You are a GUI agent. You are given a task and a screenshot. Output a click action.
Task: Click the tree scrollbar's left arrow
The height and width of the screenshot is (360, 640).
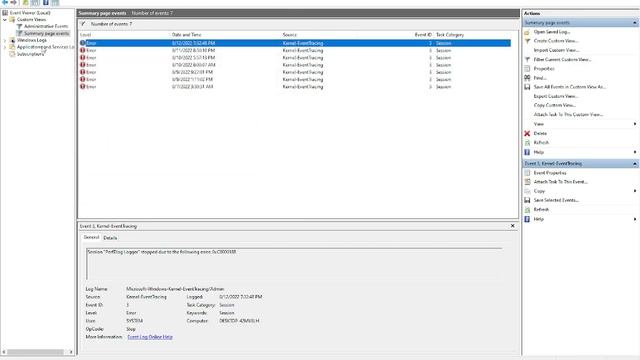coord(4,352)
